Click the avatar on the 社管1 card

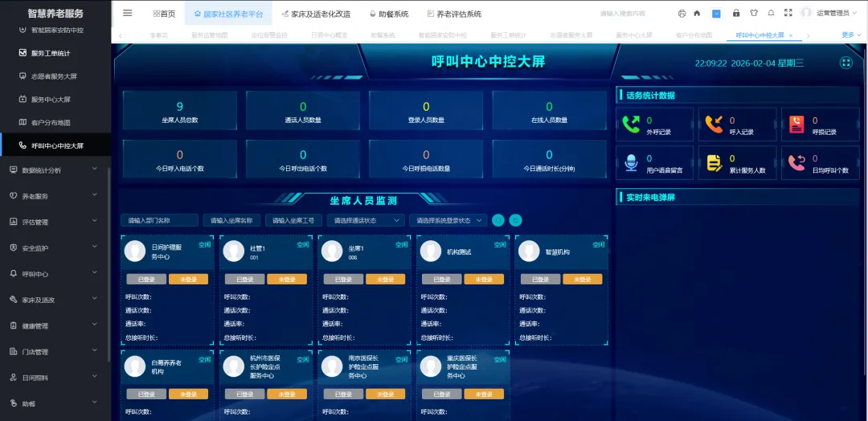(234, 251)
